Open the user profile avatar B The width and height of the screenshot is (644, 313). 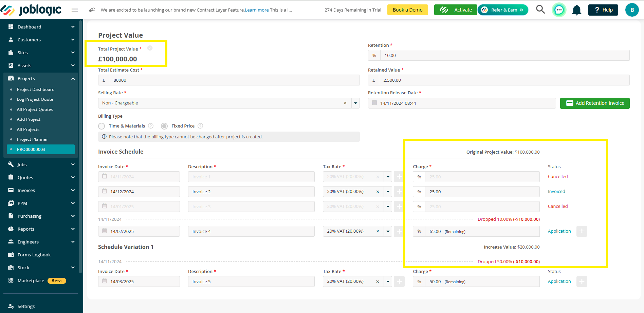632,10
